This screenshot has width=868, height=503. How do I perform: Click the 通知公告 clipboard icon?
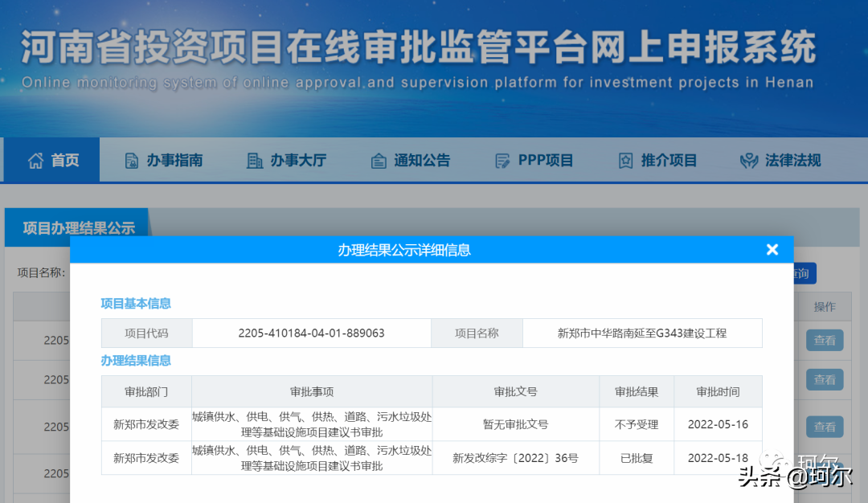[x=379, y=161]
